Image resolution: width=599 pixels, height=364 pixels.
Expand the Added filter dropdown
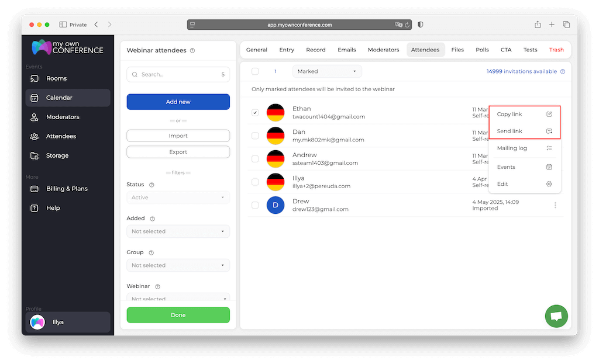(x=178, y=231)
